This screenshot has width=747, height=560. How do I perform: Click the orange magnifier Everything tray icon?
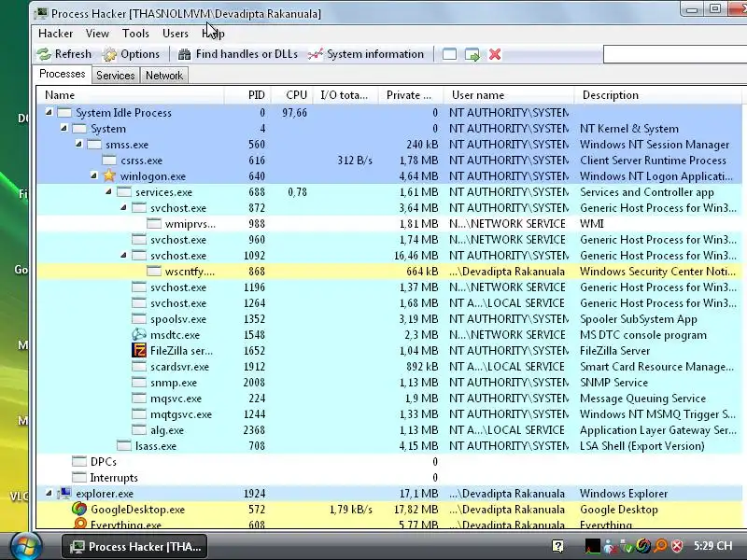[660, 546]
